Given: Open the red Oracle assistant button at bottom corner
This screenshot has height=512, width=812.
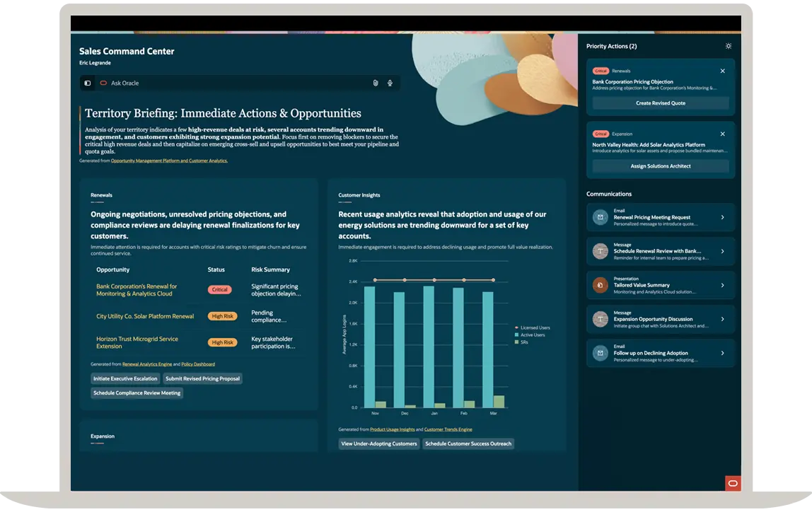Looking at the screenshot, I should 733,483.
